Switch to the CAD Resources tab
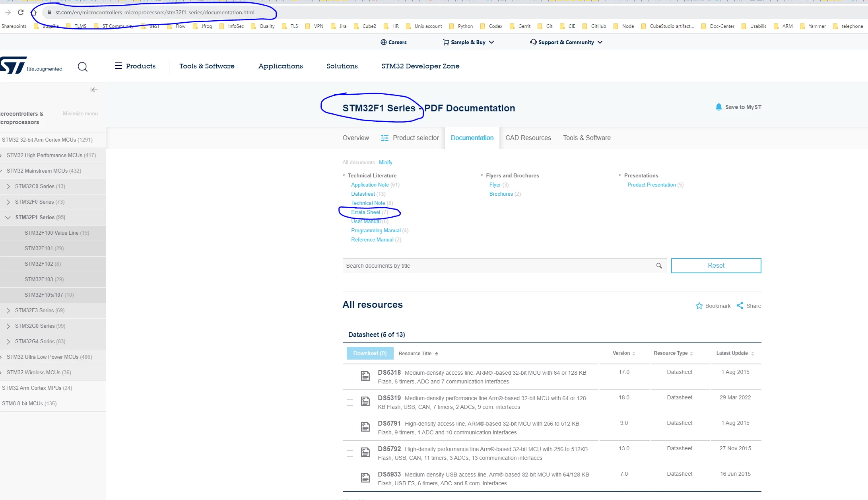 528,138
